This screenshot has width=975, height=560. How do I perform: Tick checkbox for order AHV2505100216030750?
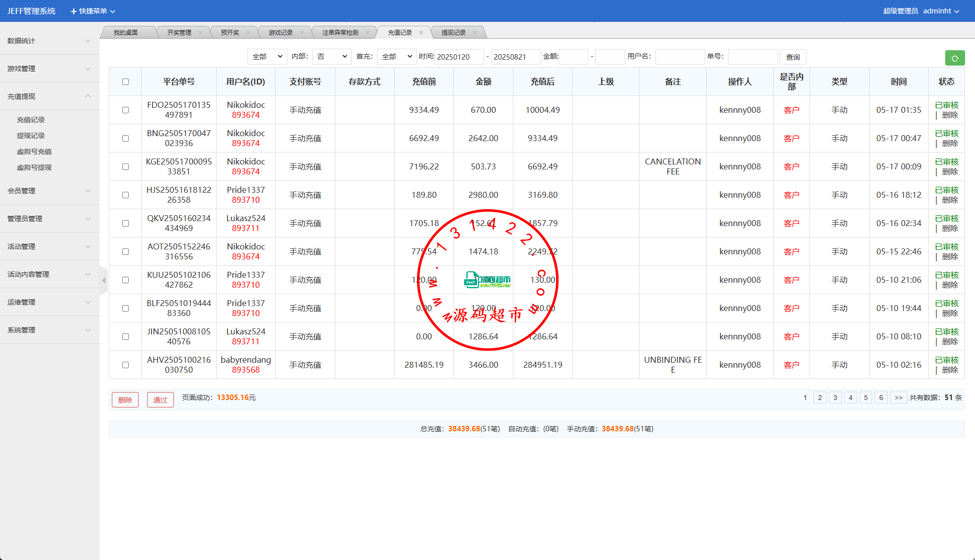tap(125, 365)
